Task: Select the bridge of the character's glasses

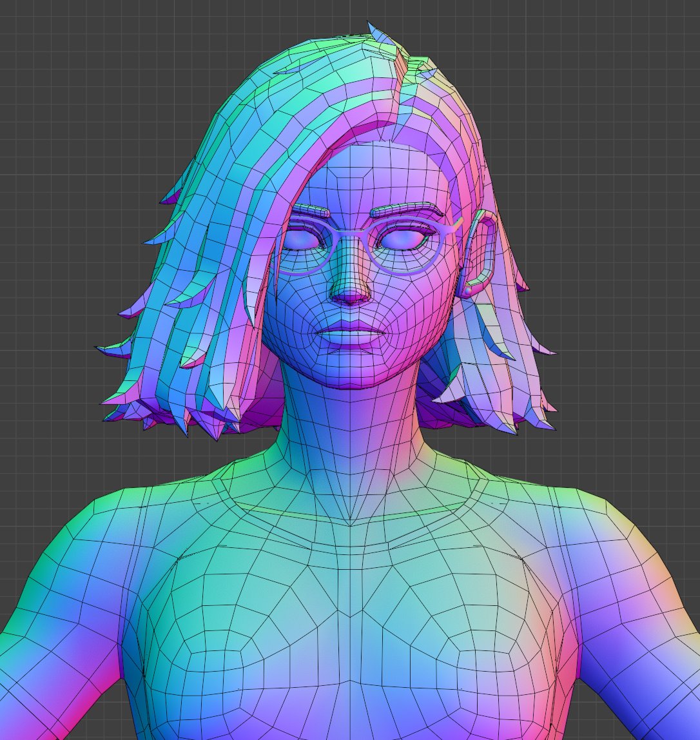Action: tap(349, 232)
